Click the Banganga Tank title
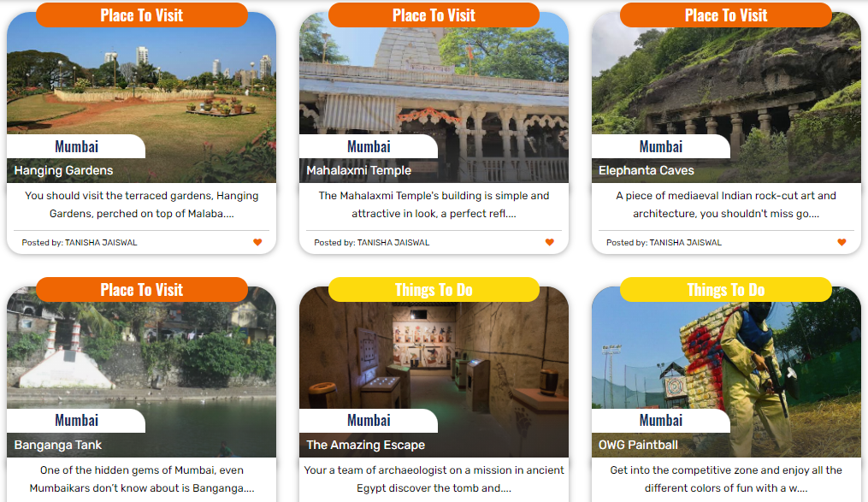Viewport: 868px width, 502px height. (58, 445)
